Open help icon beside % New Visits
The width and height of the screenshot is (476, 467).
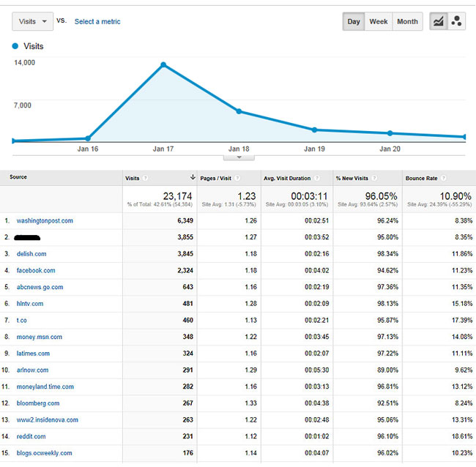(374, 178)
